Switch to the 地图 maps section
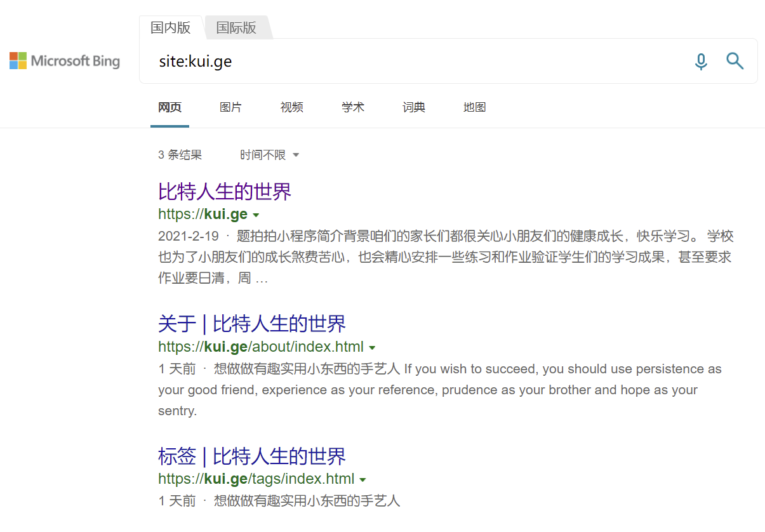The width and height of the screenshot is (765, 532). coord(474,107)
